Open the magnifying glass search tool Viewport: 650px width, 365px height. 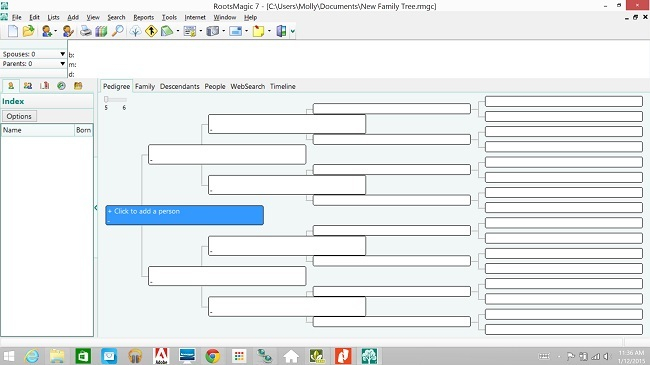coord(118,31)
